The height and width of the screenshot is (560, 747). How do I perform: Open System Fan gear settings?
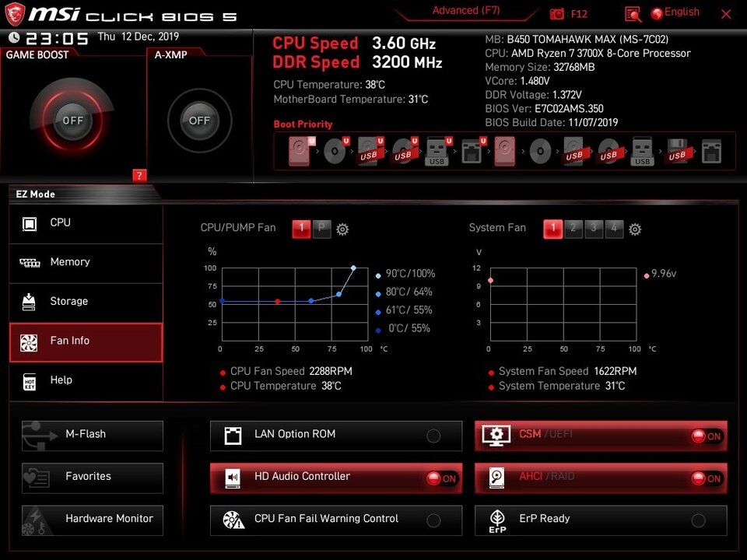(x=635, y=229)
